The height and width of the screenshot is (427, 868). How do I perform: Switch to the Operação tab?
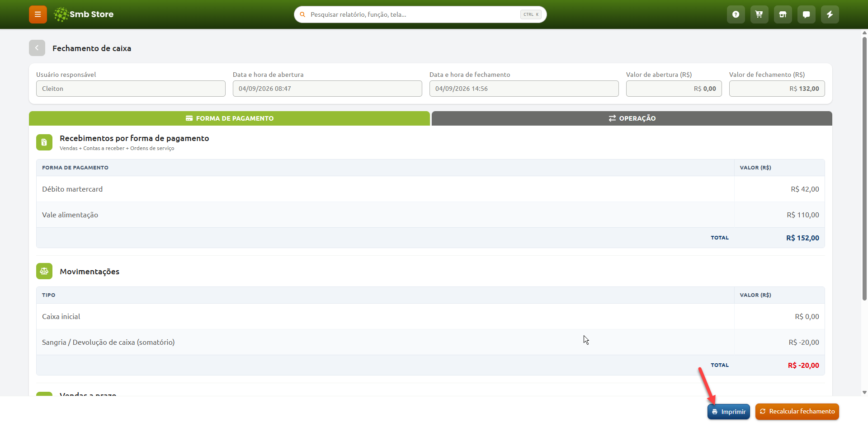pyautogui.click(x=632, y=118)
